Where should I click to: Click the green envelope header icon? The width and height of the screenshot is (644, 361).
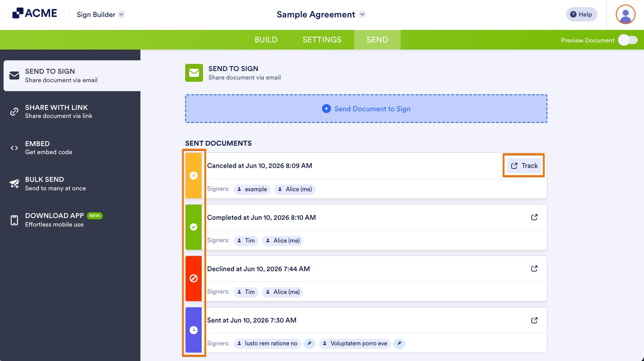[194, 73]
